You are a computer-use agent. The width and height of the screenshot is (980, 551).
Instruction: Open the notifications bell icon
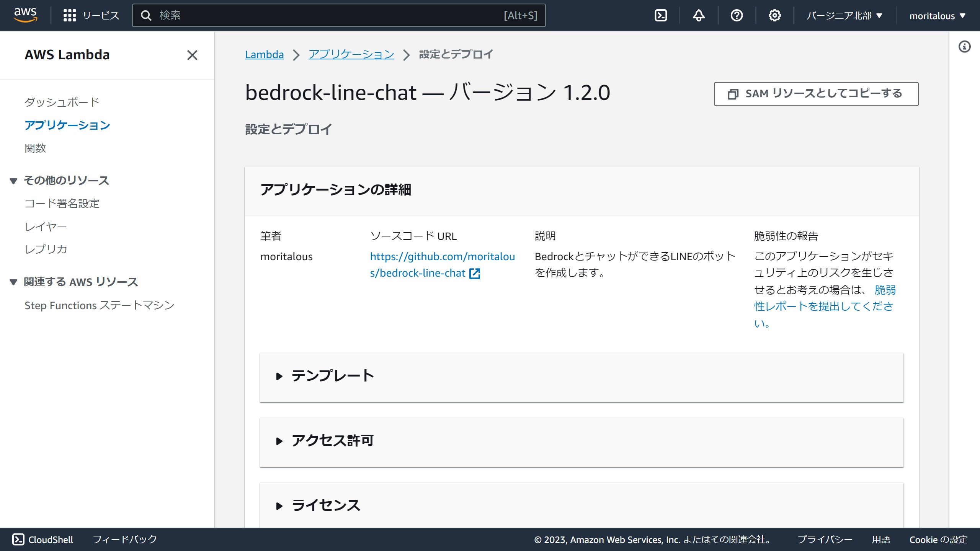coord(699,15)
